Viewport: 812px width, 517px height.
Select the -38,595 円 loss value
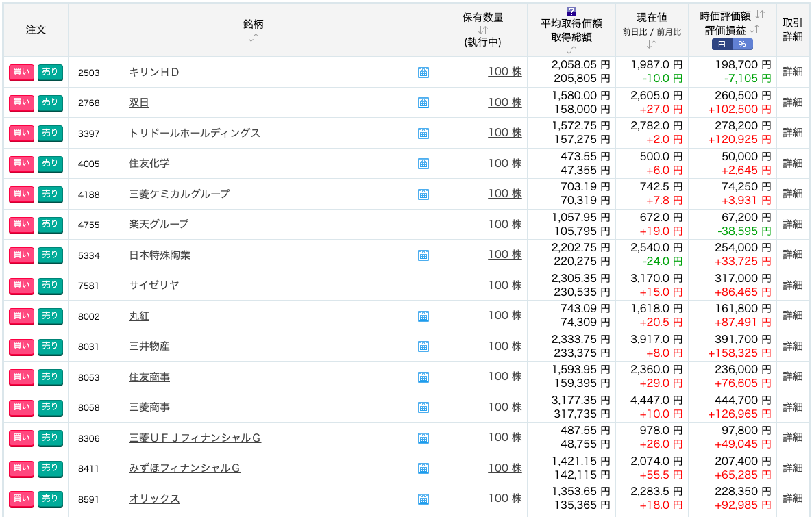[x=744, y=231]
